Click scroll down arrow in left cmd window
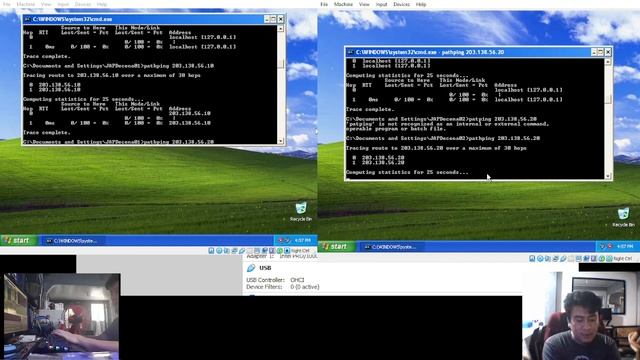Image resolution: width=640 pixels, height=360 pixels. point(281,141)
